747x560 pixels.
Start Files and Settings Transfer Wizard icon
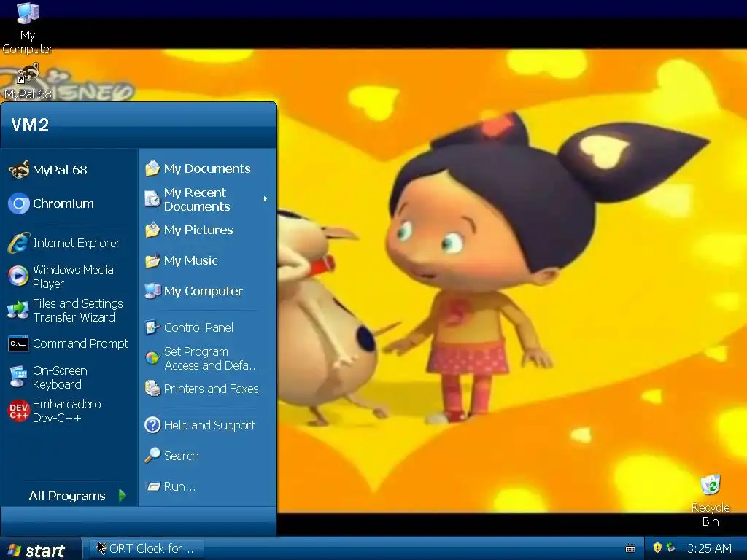[x=18, y=310]
